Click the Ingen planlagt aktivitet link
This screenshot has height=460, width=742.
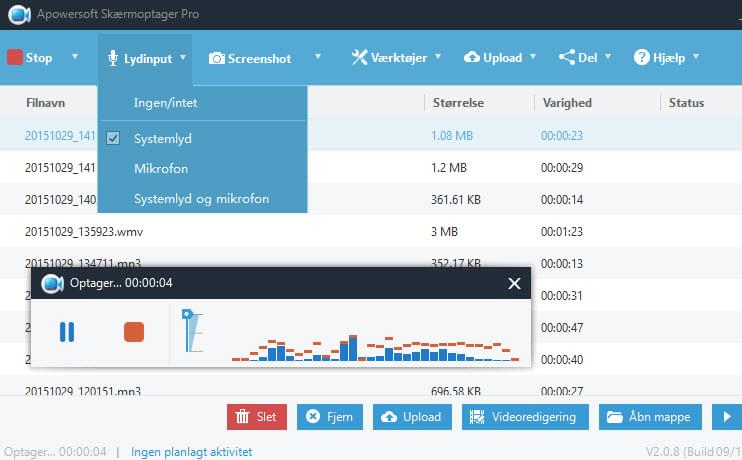[192, 452]
